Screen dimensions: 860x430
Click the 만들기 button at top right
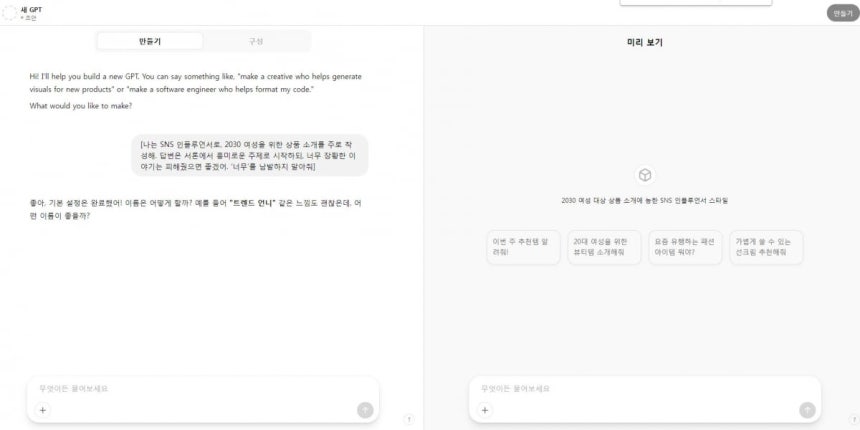[843, 13]
